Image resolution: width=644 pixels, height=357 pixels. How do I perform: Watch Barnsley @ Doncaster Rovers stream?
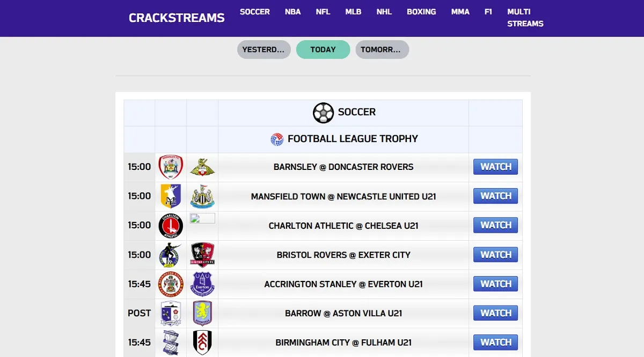point(495,167)
